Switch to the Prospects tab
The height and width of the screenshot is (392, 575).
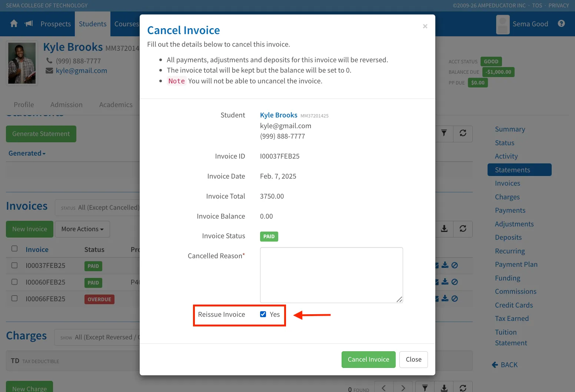click(x=56, y=24)
